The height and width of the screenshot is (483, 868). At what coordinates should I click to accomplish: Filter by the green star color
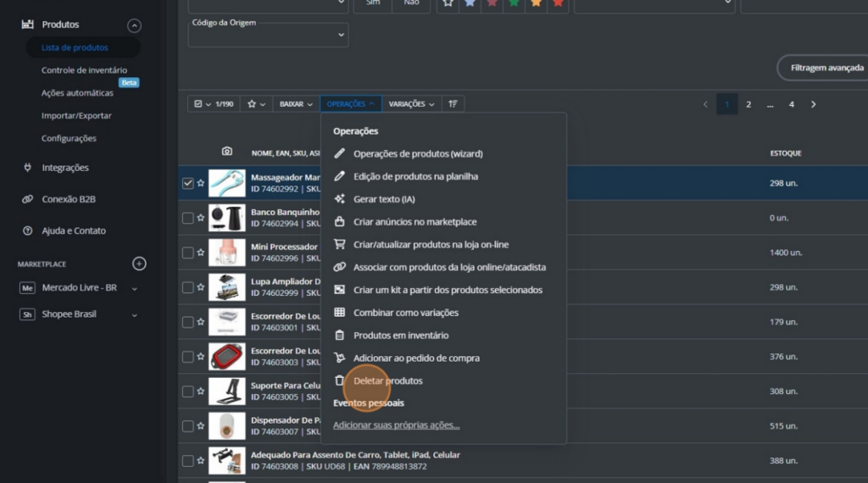coord(514,3)
